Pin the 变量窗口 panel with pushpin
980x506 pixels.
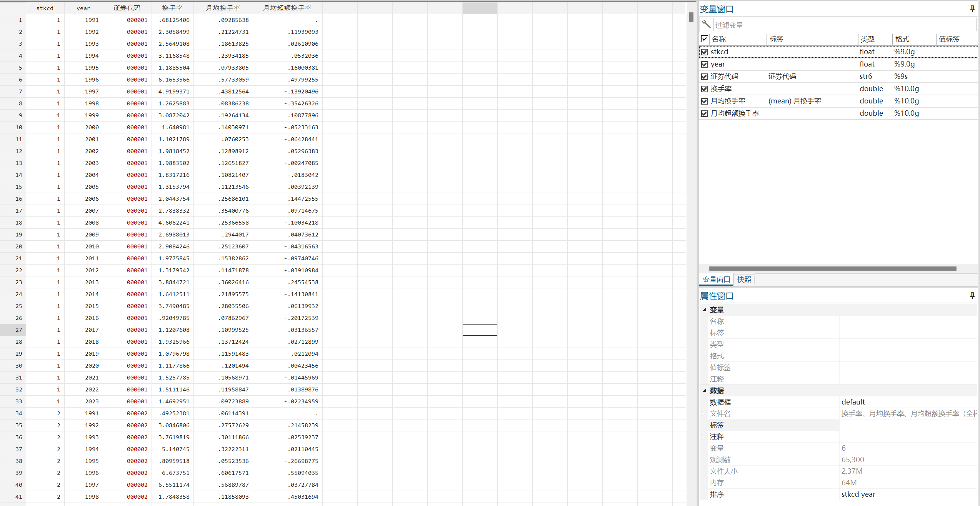[x=972, y=9]
